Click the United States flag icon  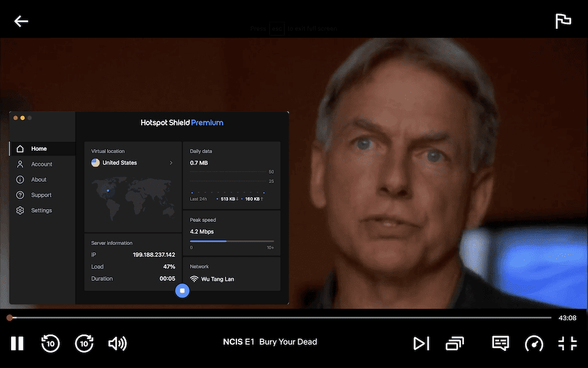[96, 163]
